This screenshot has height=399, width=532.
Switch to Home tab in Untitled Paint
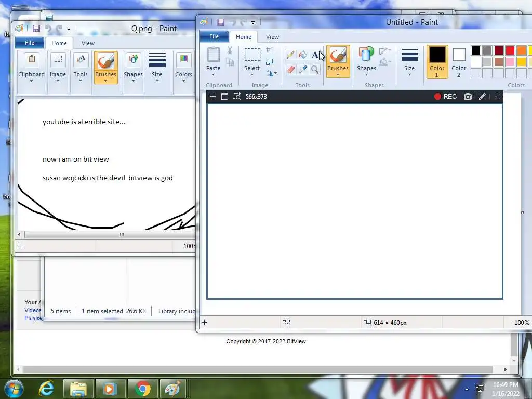click(x=244, y=37)
